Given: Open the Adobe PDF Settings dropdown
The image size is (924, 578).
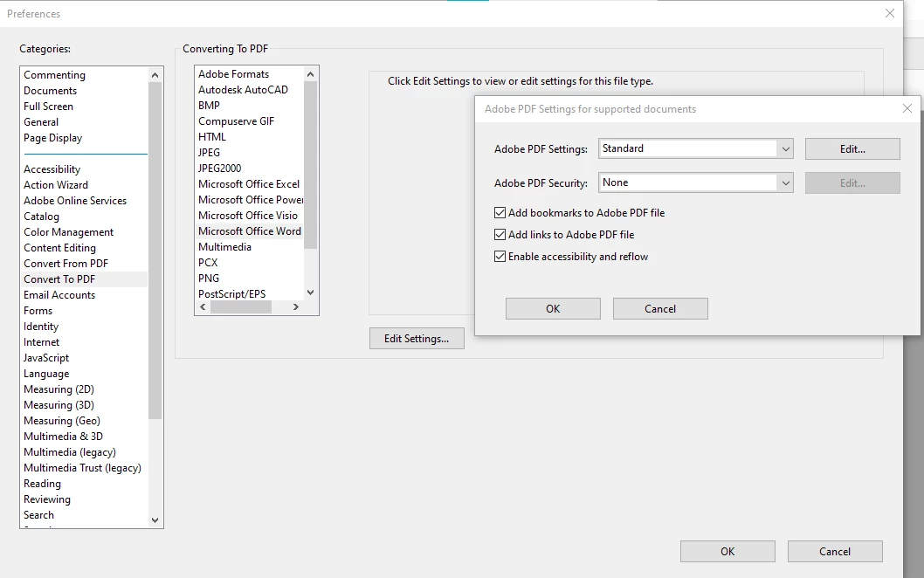Looking at the screenshot, I should 695,148.
